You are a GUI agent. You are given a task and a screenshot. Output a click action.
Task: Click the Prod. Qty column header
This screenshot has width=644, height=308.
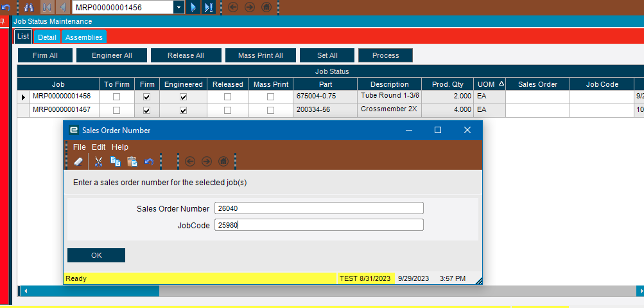coord(448,84)
